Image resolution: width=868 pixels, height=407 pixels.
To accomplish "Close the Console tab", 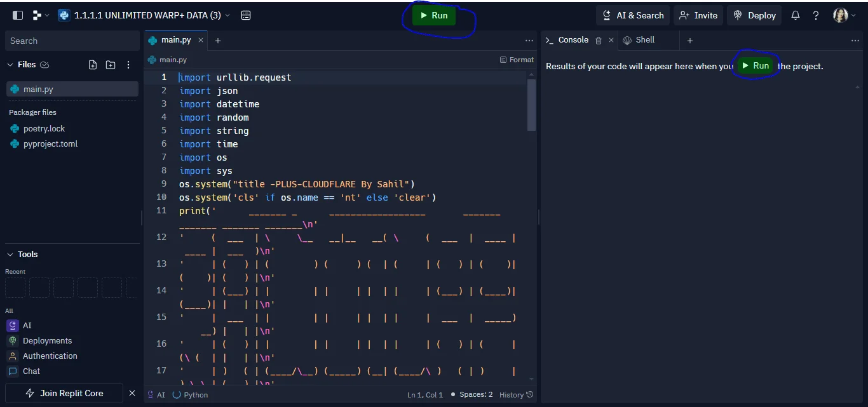I will [x=611, y=40].
